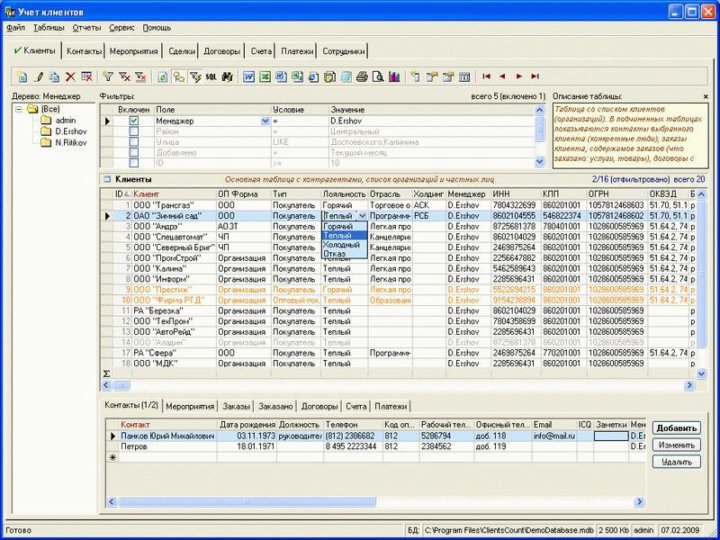Open the Лояльность dropdown arrow in row 2
The width and height of the screenshot is (720, 540).
click(x=362, y=216)
